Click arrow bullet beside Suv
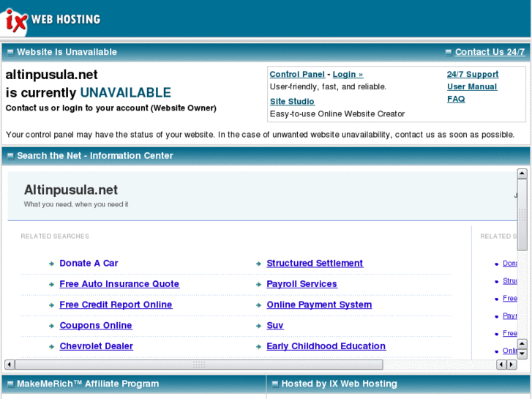Viewport: 532px width, 399px height. pyautogui.click(x=258, y=326)
